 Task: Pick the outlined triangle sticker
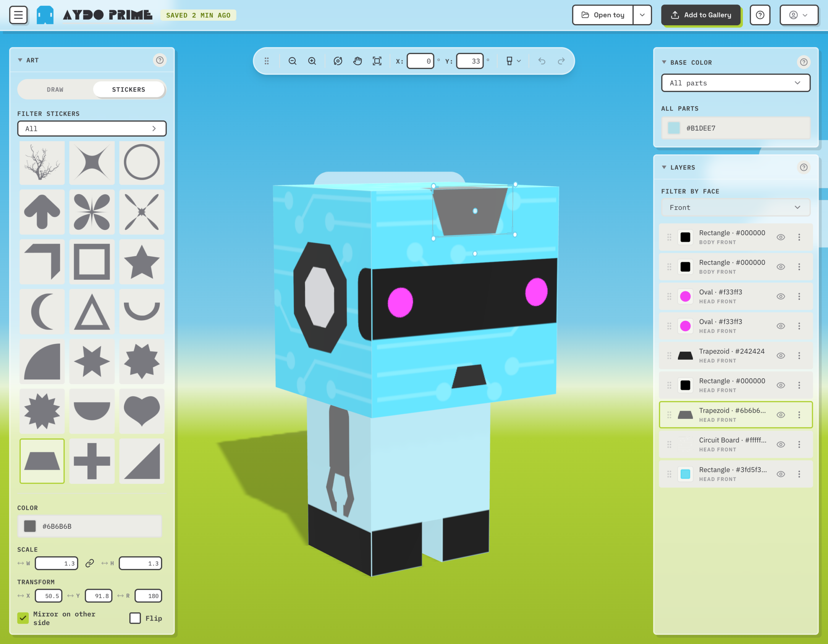tap(92, 311)
